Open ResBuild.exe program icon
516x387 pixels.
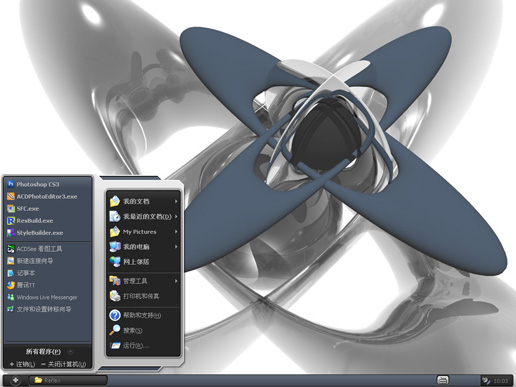11,221
